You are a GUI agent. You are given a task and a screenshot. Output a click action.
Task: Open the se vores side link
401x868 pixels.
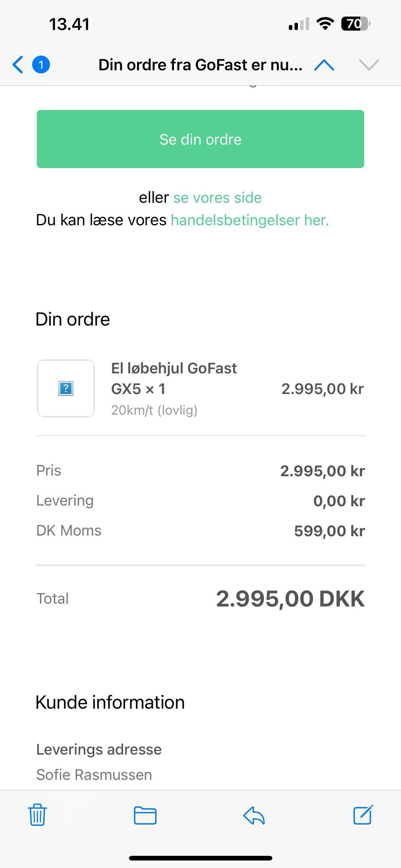[x=217, y=198]
